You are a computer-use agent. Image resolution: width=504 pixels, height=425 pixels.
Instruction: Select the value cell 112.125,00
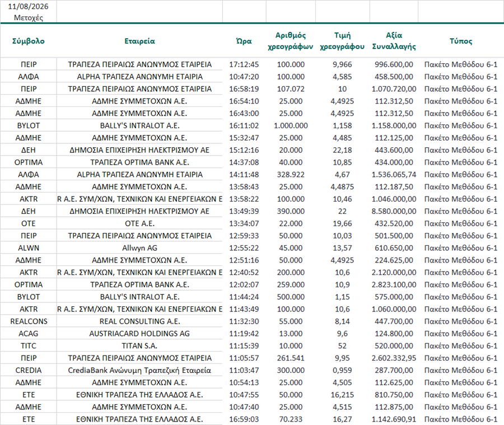394,138
